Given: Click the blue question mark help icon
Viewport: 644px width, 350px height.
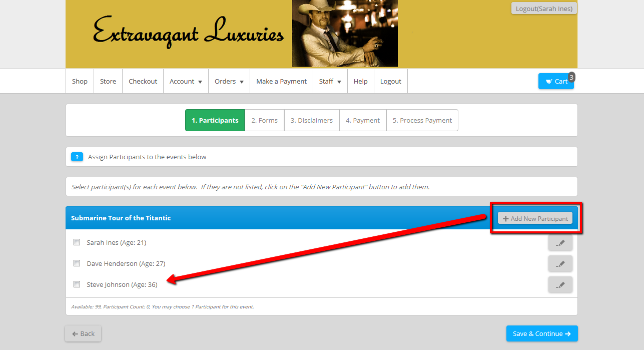Looking at the screenshot, I should [x=77, y=157].
